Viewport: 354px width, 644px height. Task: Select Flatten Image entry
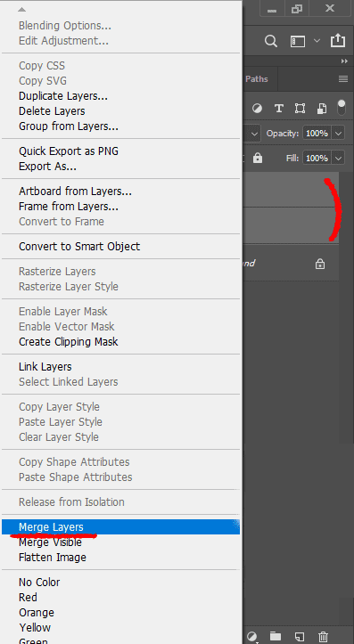click(53, 558)
